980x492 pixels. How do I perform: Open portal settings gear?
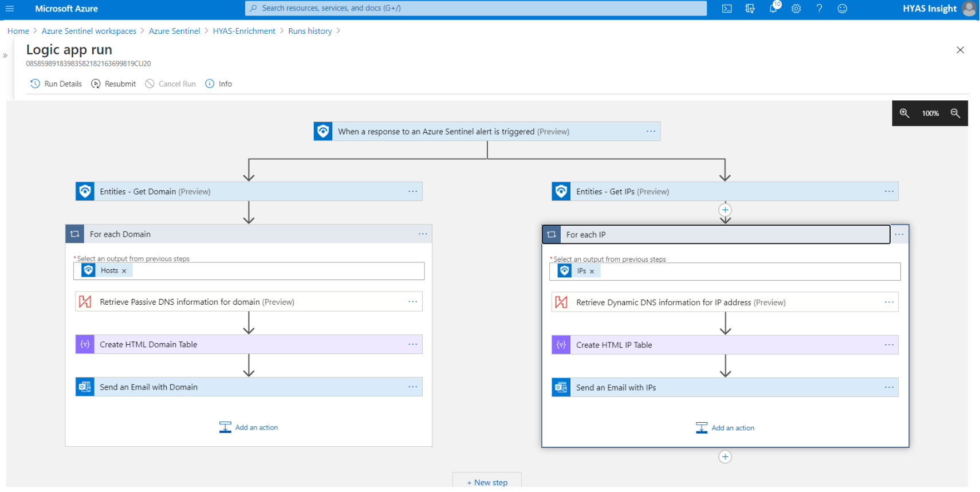796,9
